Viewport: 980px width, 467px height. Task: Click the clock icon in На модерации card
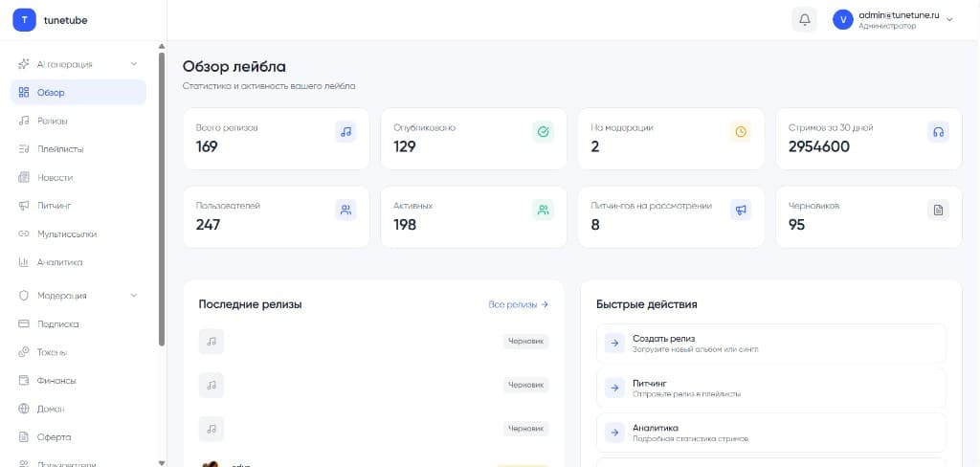[741, 132]
